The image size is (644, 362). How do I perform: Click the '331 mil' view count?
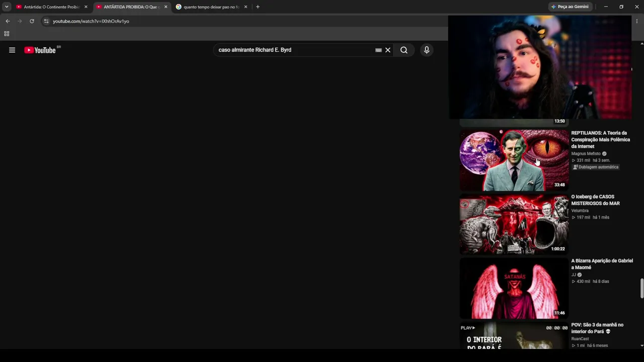tap(583, 160)
